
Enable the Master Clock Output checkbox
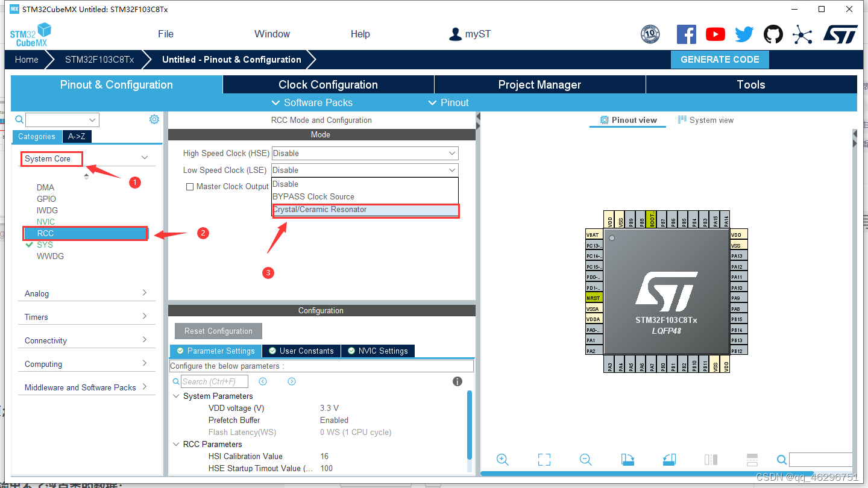(x=190, y=186)
